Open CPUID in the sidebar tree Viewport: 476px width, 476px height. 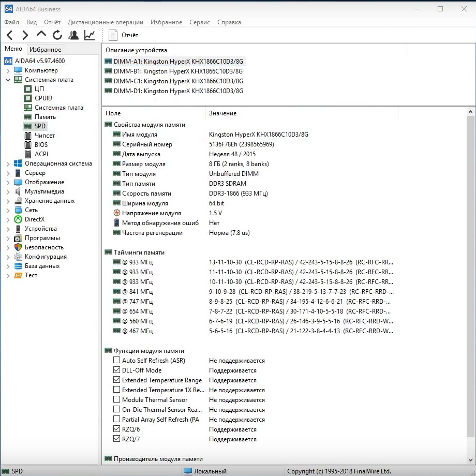(43, 98)
